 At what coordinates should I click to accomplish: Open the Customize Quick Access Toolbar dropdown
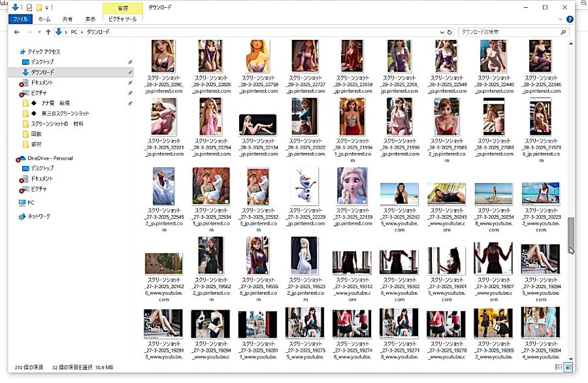[x=47, y=7]
